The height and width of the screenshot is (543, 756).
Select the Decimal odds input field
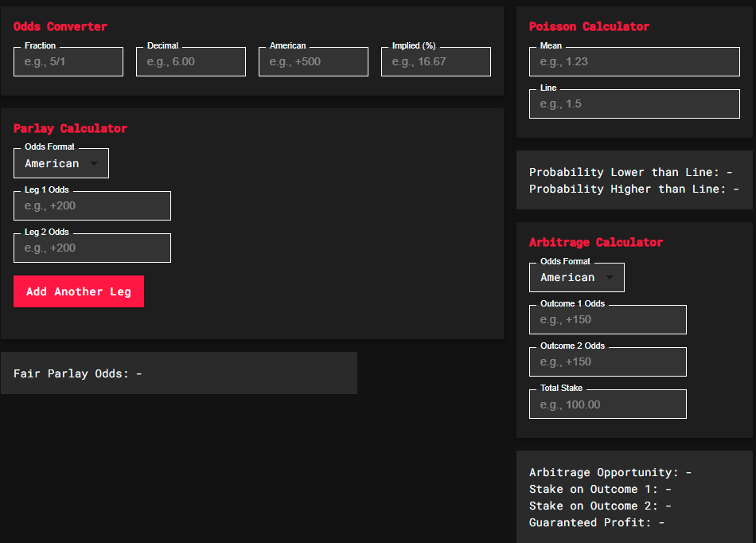(191, 62)
